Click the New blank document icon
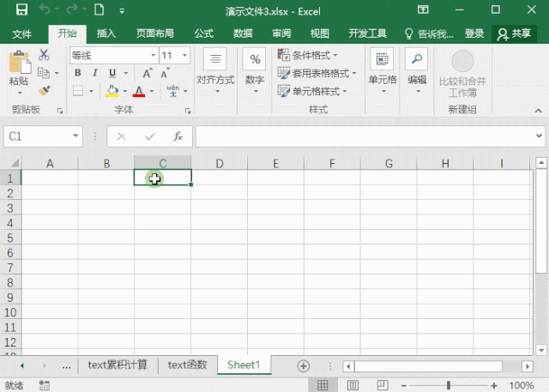This screenshot has width=549, height=392. tap(100, 9)
